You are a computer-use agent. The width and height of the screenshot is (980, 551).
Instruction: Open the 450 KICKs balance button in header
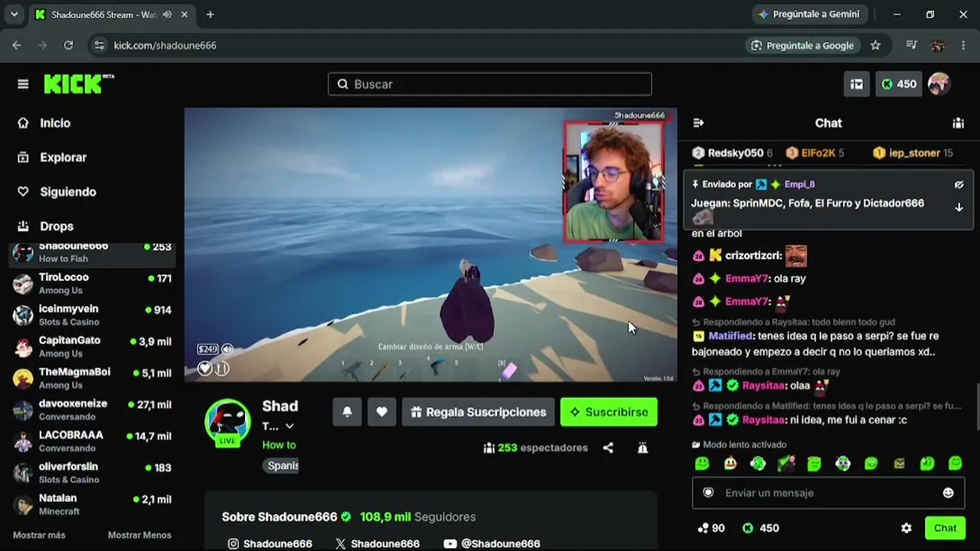coord(899,84)
